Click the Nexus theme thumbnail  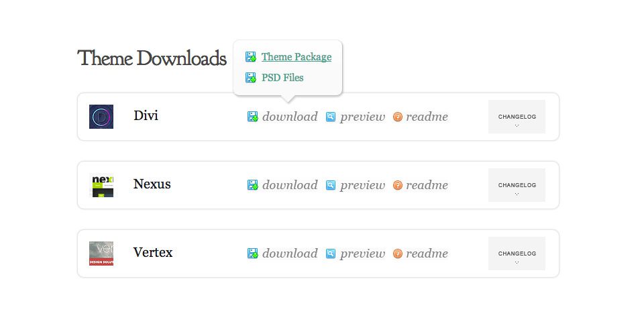pos(101,185)
